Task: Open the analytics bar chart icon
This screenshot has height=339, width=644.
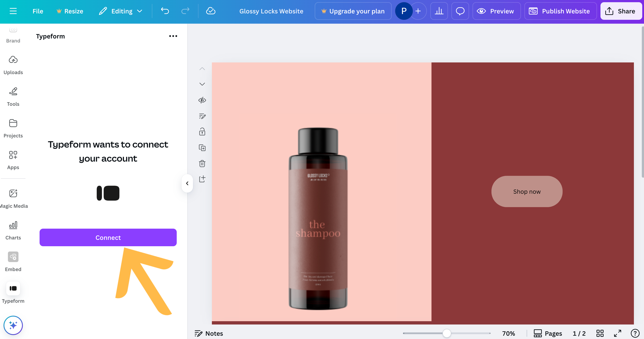Action: [439, 11]
